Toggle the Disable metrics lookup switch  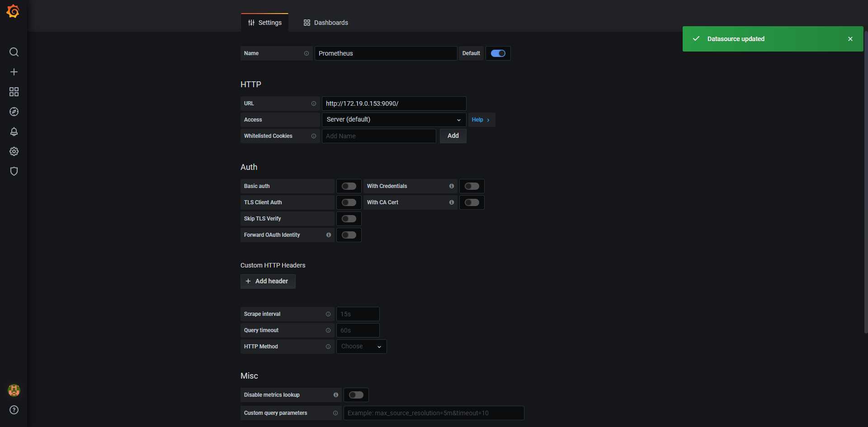(356, 395)
